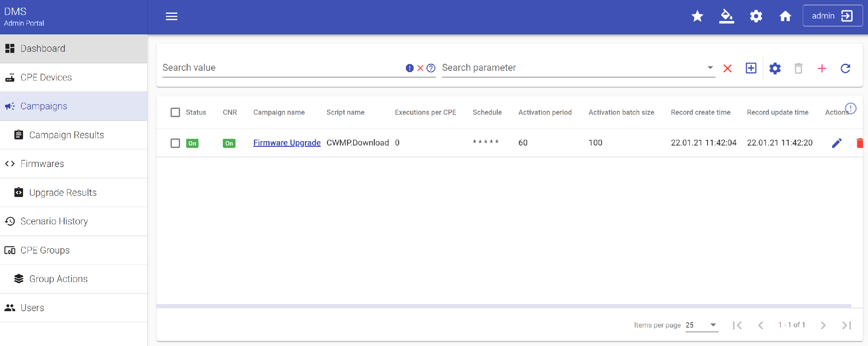Toggle the hamburger sidebar menu

[172, 17]
